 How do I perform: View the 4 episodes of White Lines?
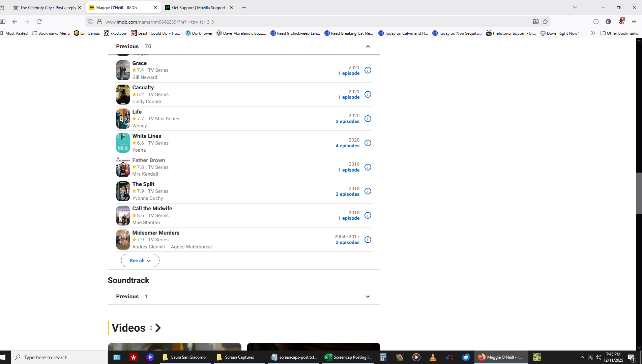pyautogui.click(x=347, y=146)
